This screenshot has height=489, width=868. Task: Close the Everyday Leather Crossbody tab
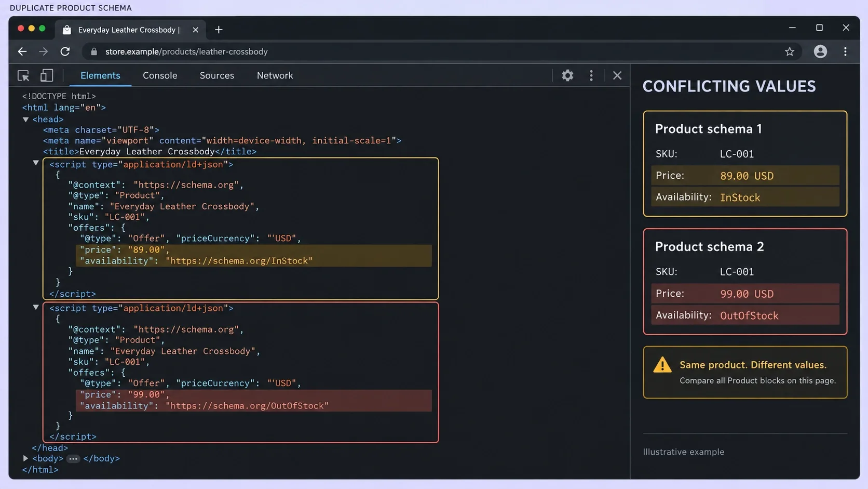pos(195,30)
